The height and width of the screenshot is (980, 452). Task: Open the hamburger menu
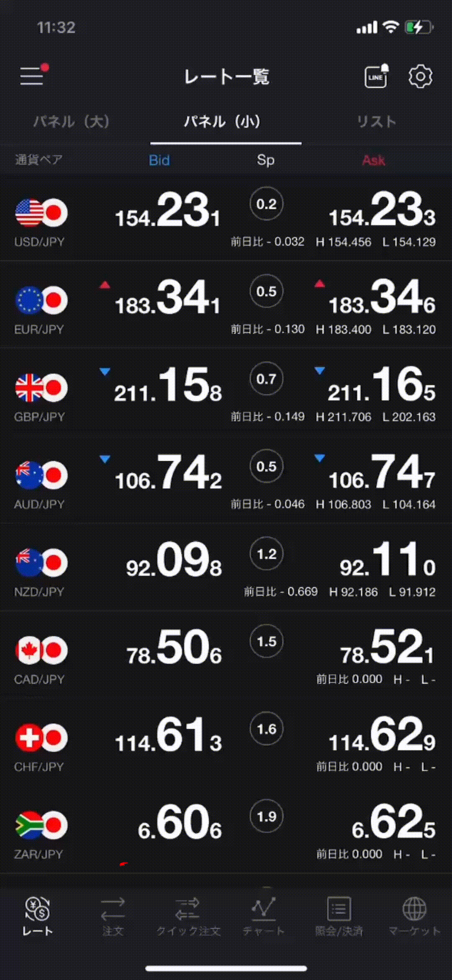[33, 77]
